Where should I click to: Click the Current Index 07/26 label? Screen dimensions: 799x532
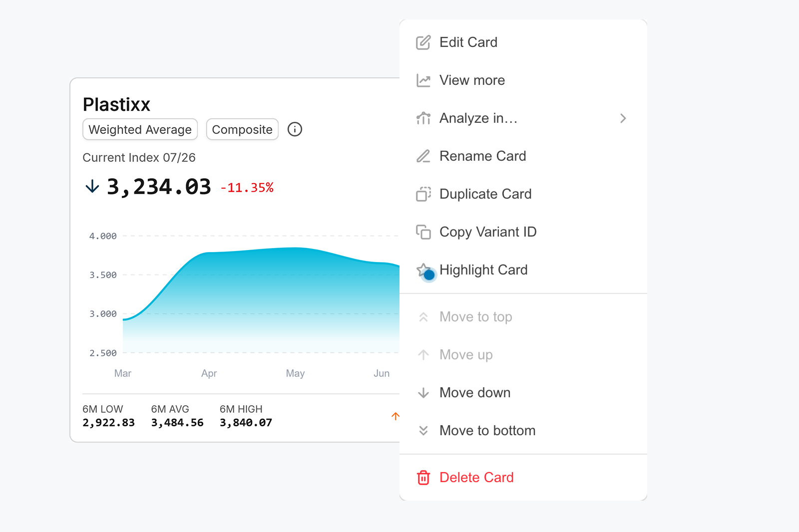click(x=139, y=158)
